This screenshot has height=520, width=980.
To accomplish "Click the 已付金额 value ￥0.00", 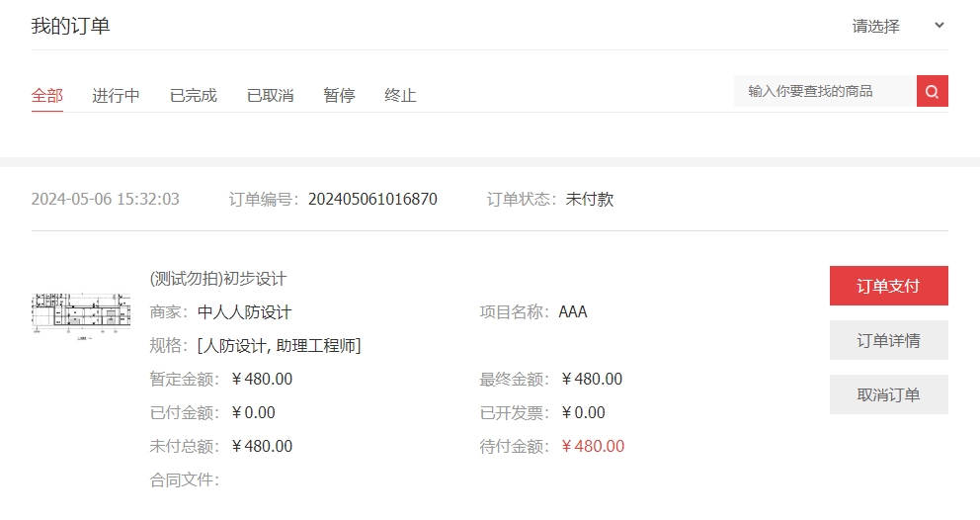I will click(x=253, y=412).
